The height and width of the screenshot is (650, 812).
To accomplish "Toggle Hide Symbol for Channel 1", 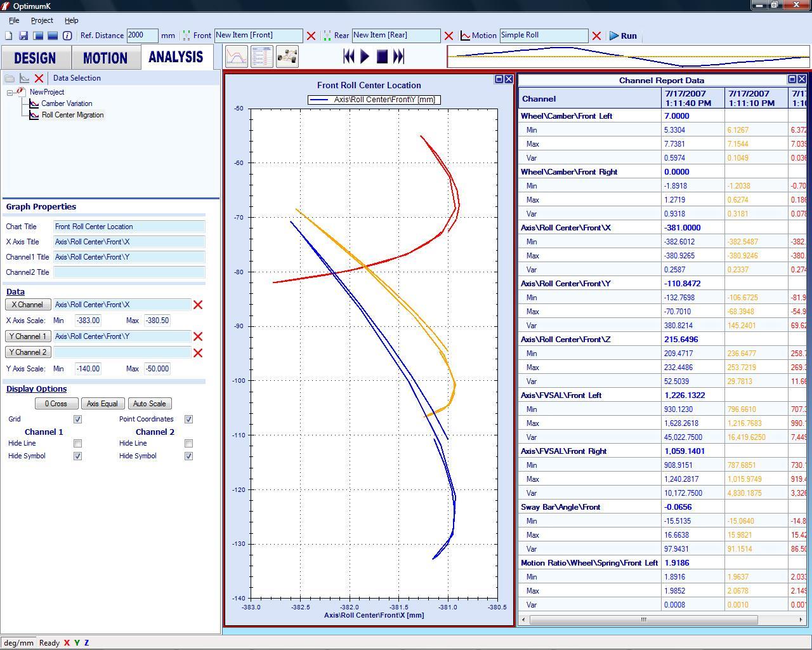I will 77,456.
